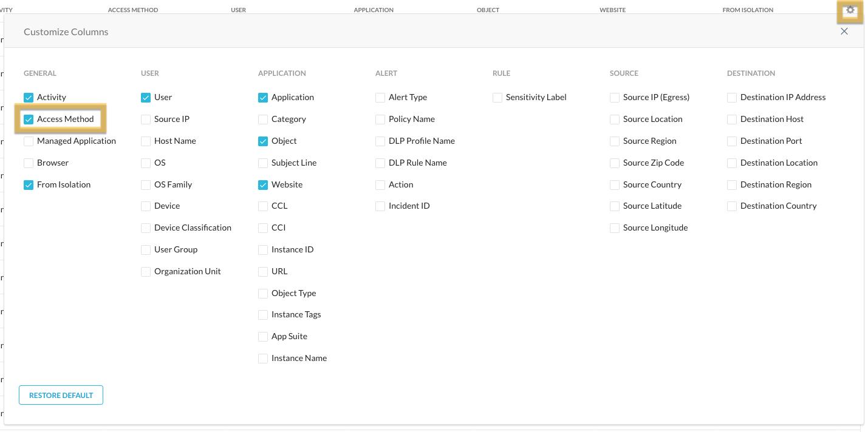
Task: Tick Organization Unit checkbox
Action: click(146, 272)
